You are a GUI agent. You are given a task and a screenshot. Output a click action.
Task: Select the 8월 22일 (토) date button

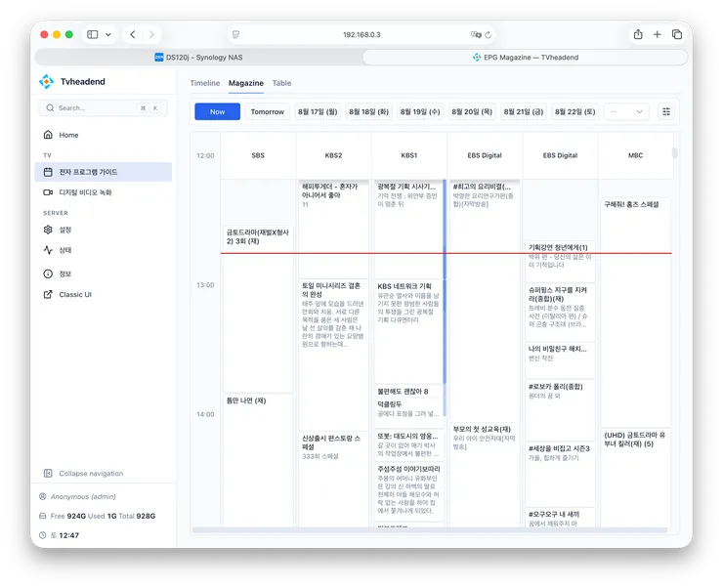pos(575,111)
